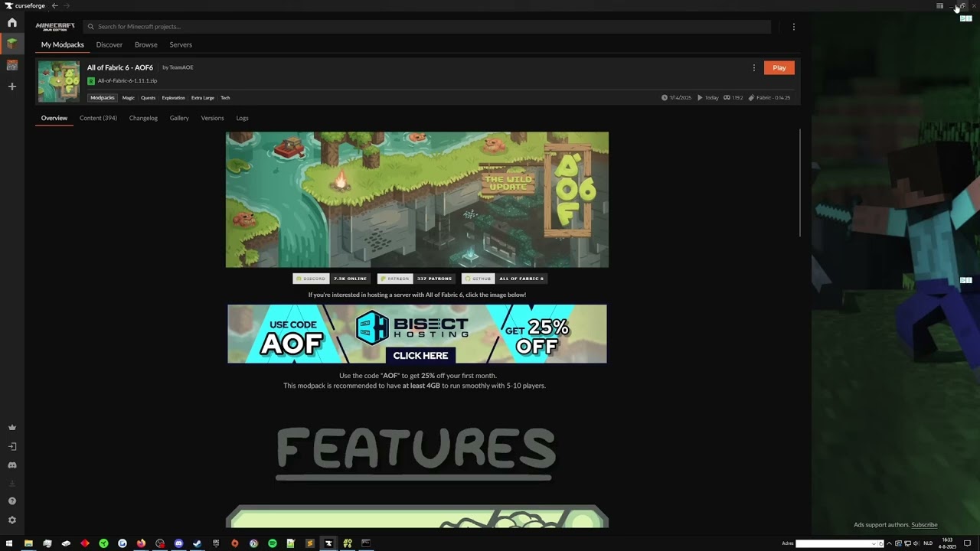This screenshot has height=551, width=980.
Task: Click the GitHub All of Fabric 6 badge
Action: coord(504,279)
